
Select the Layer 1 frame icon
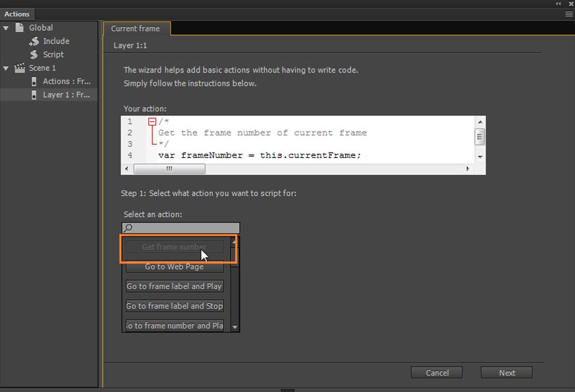coord(34,95)
